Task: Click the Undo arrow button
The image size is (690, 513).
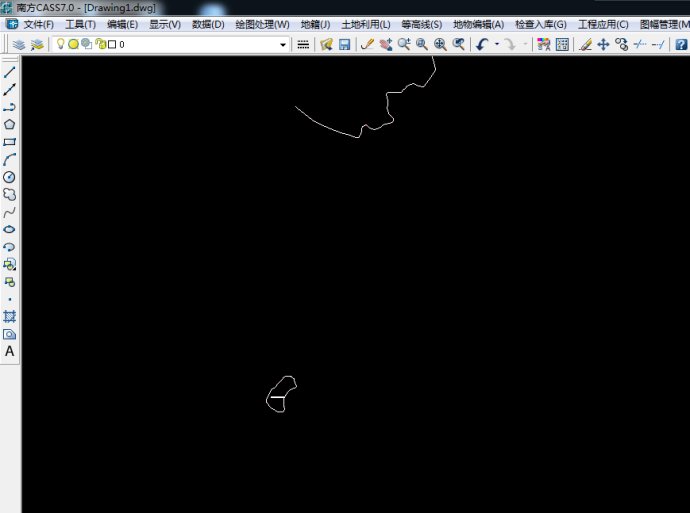Action: point(482,44)
